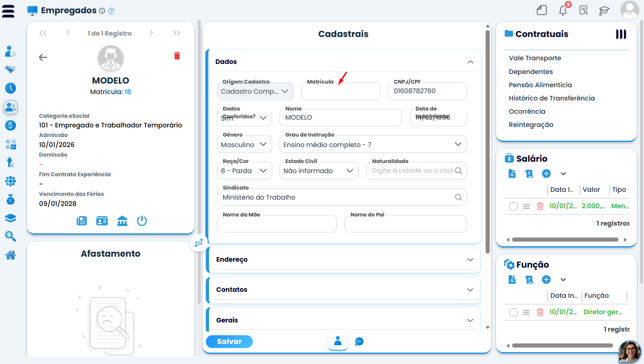This screenshot has width=644, height=364.
Task: Open the Grau de Instrução dropdown
Action: coord(373,144)
